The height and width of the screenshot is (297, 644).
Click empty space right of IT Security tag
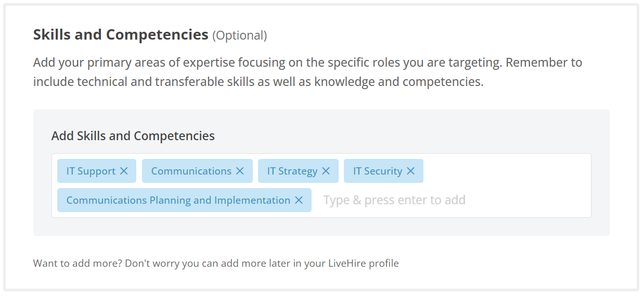pyautogui.click(x=505, y=171)
